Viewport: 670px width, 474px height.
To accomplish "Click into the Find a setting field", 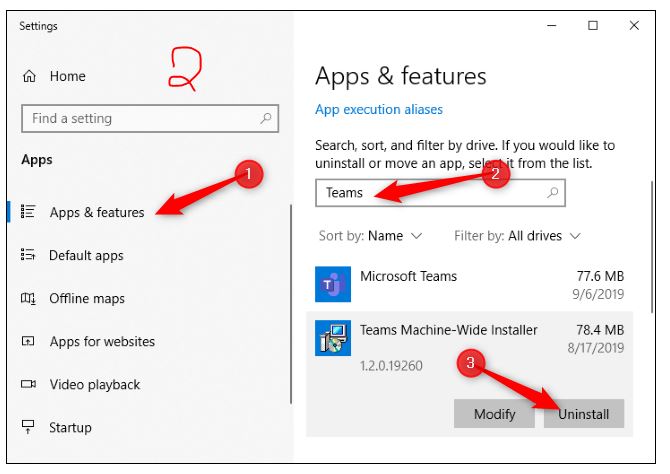I will click(x=150, y=118).
